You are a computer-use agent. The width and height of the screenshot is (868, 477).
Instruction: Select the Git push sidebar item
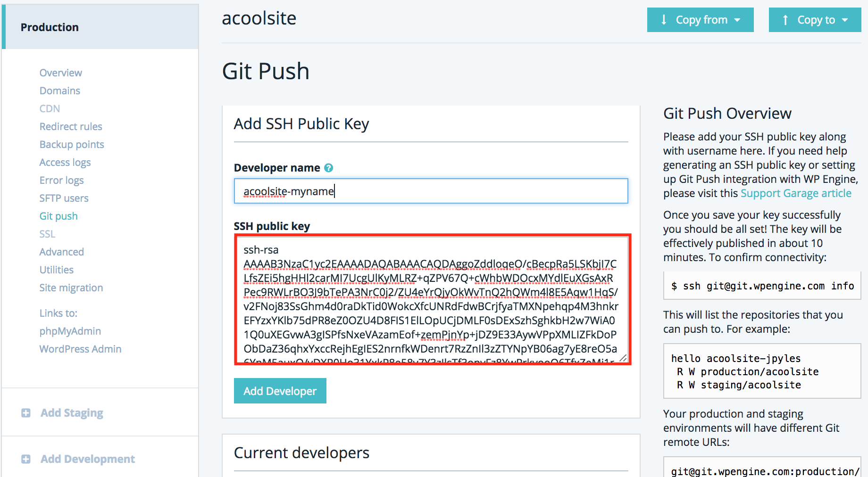coord(58,216)
